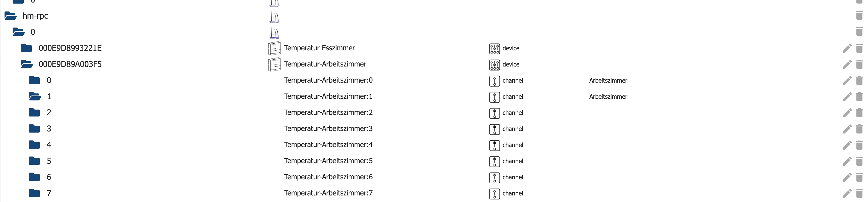Expand the 000E9D8993221E device folder
868x202 pixels.
(26, 48)
